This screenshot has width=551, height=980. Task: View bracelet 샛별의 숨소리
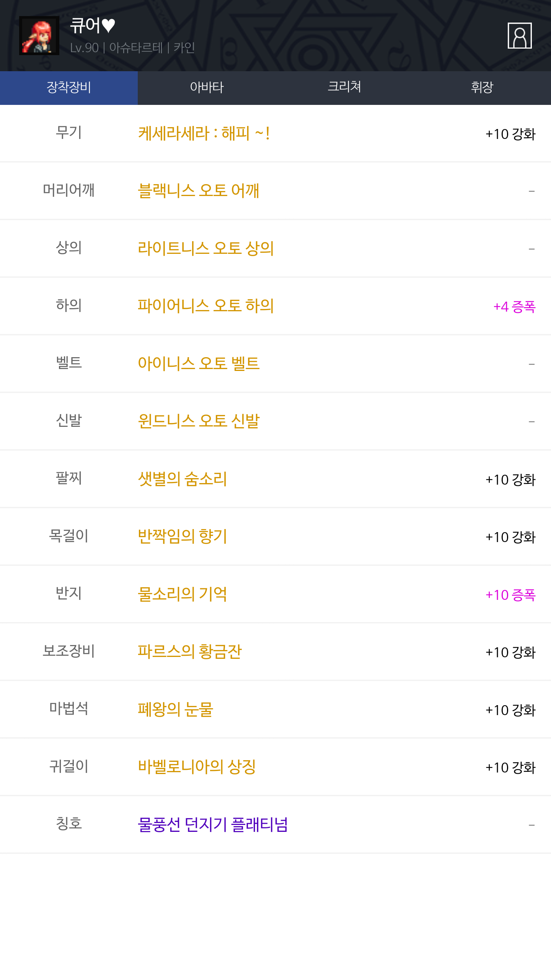[x=183, y=479]
